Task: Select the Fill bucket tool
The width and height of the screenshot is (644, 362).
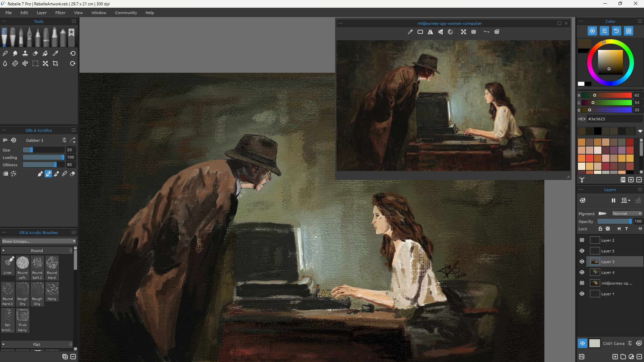Action: click(45, 53)
